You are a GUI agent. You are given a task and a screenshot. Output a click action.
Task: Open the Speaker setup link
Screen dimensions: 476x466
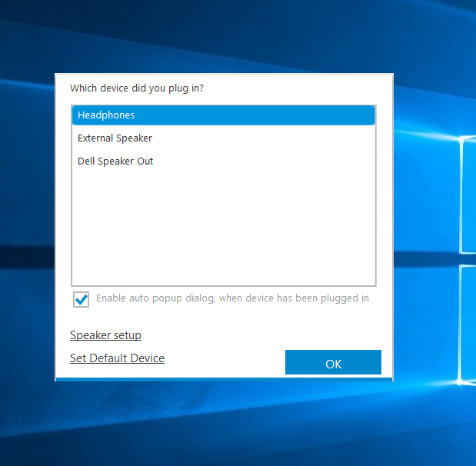(105, 335)
